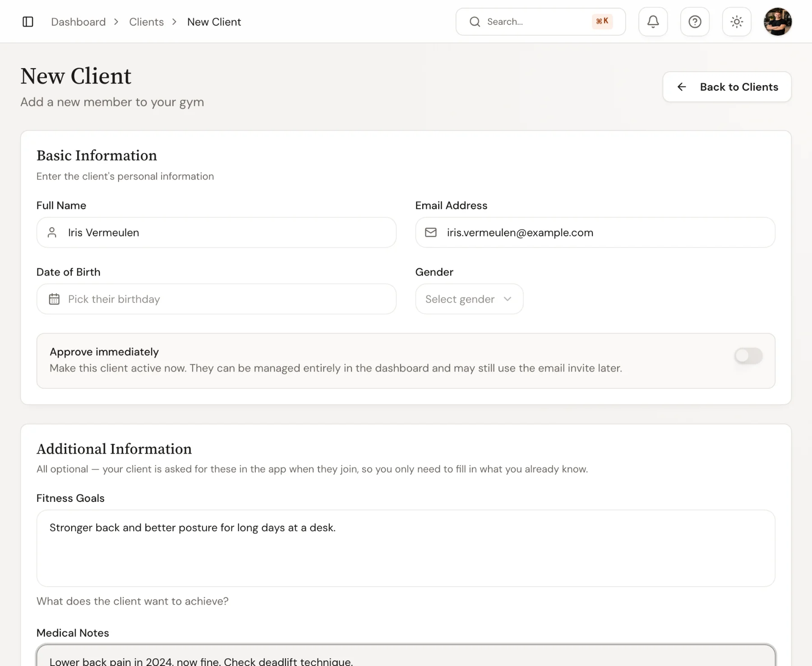The height and width of the screenshot is (666, 812).
Task: Click the Date of Birth label
Action: (x=69, y=272)
